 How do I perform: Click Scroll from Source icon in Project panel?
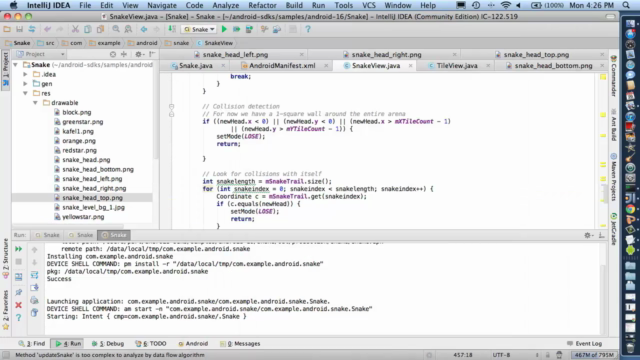pyautogui.click(x=113, y=54)
